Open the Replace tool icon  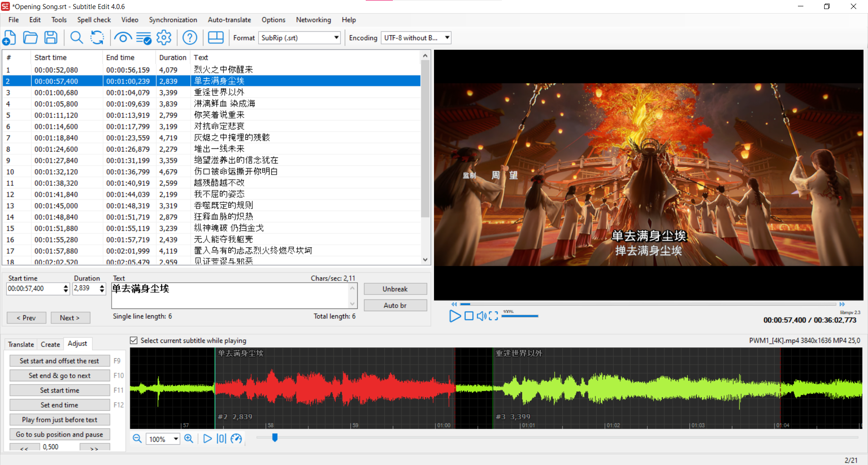(x=97, y=38)
